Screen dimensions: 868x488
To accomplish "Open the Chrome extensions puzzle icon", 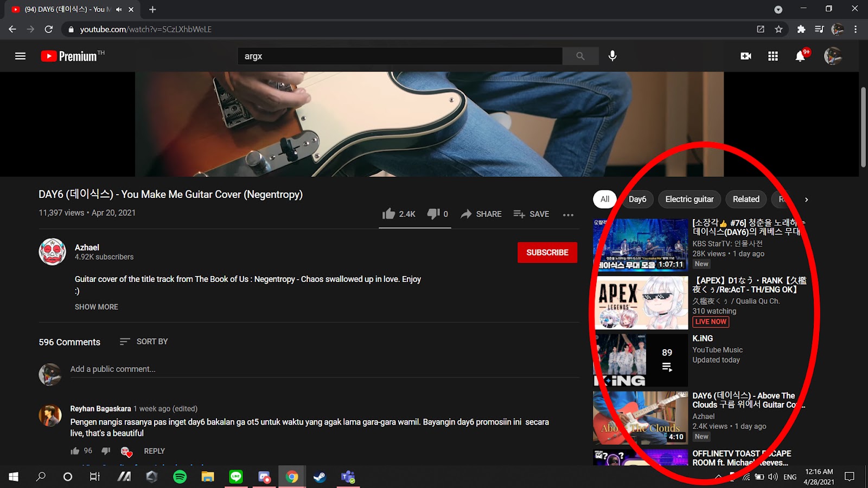I will point(801,29).
